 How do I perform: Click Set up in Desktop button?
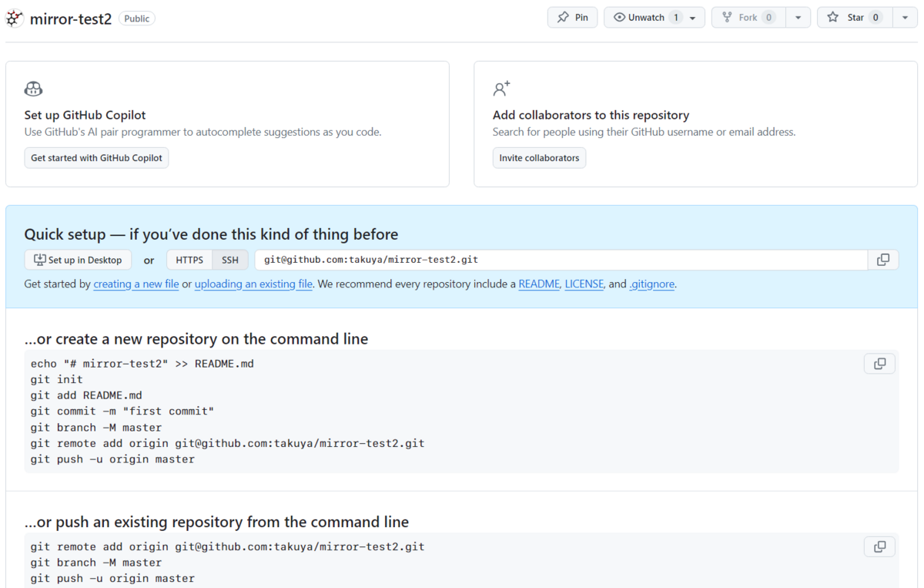tap(78, 260)
